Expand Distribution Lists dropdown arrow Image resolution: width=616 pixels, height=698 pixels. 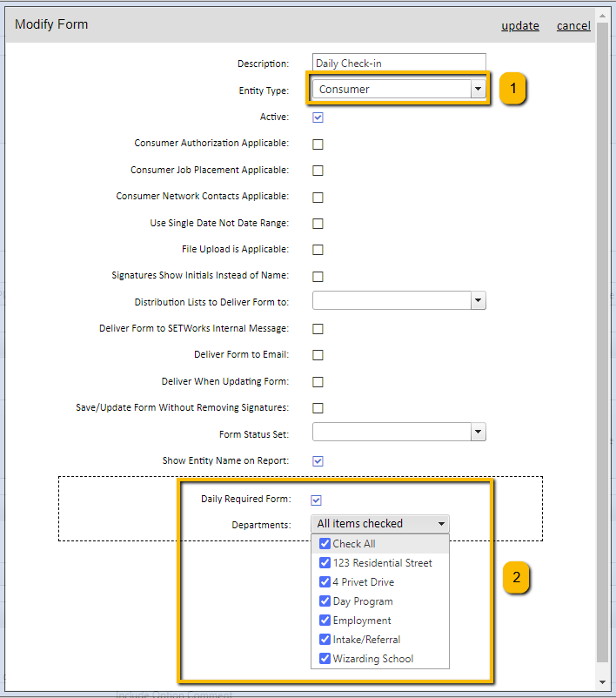click(478, 300)
